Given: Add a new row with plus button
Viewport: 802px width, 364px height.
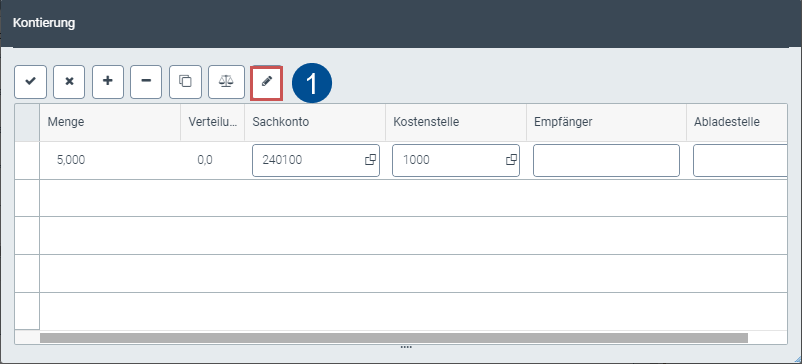Looking at the screenshot, I should [108, 82].
